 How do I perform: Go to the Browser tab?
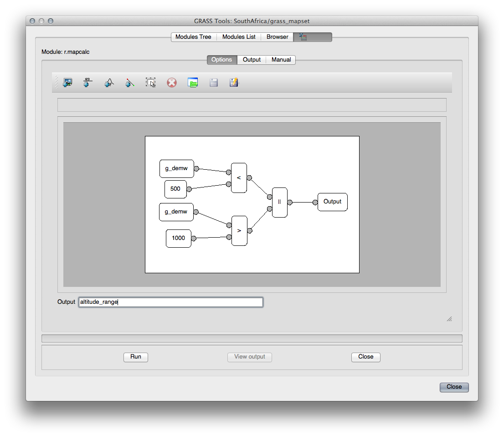coord(277,37)
